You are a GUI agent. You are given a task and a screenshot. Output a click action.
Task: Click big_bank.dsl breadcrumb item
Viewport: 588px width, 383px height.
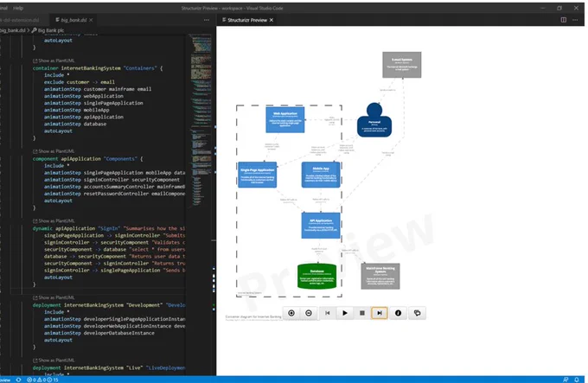[13, 30]
